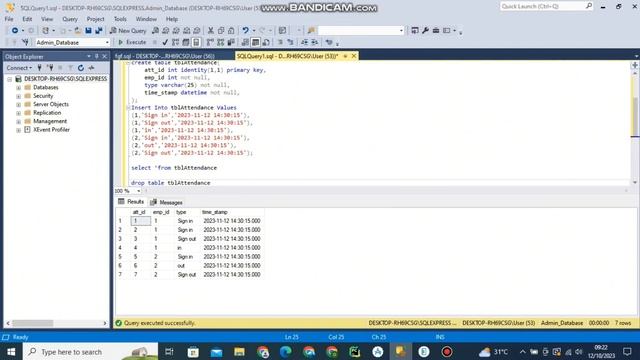
Task: Open the Toolbox icon in toolbar
Action: pyautogui.click(x=436, y=31)
